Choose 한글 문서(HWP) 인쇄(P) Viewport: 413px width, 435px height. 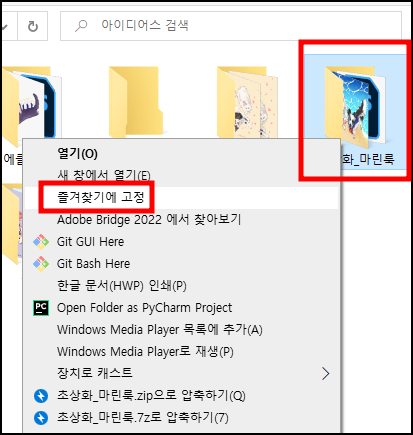(182, 286)
